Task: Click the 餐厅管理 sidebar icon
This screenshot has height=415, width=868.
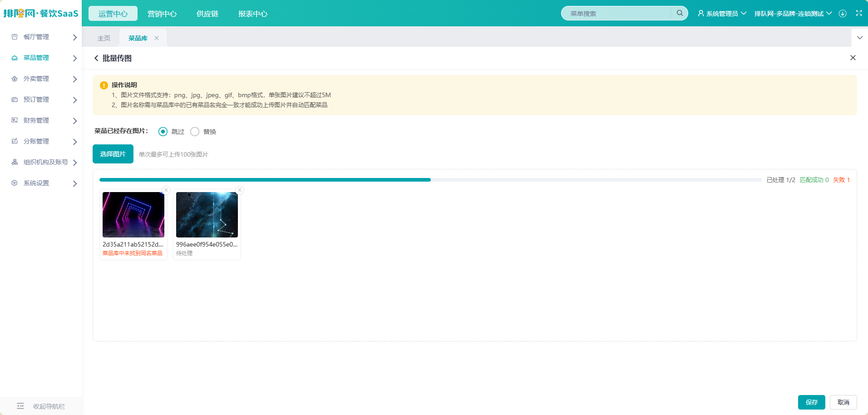Action: [15, 37]
